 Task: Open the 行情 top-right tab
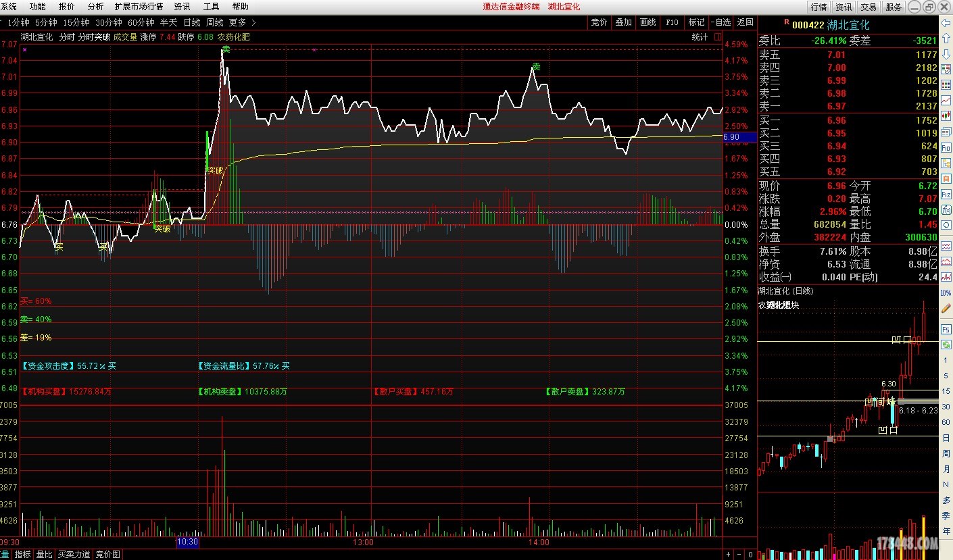(x=819, y=7)
